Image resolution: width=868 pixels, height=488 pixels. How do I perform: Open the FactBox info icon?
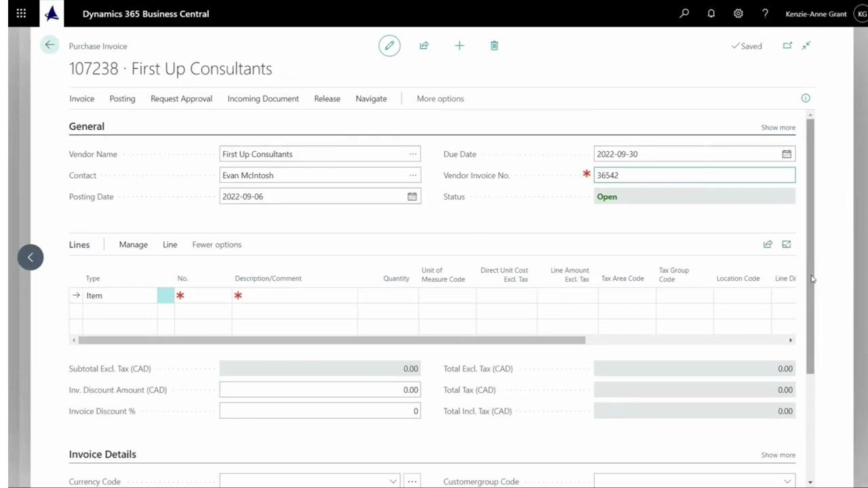[x=806, y=98]
